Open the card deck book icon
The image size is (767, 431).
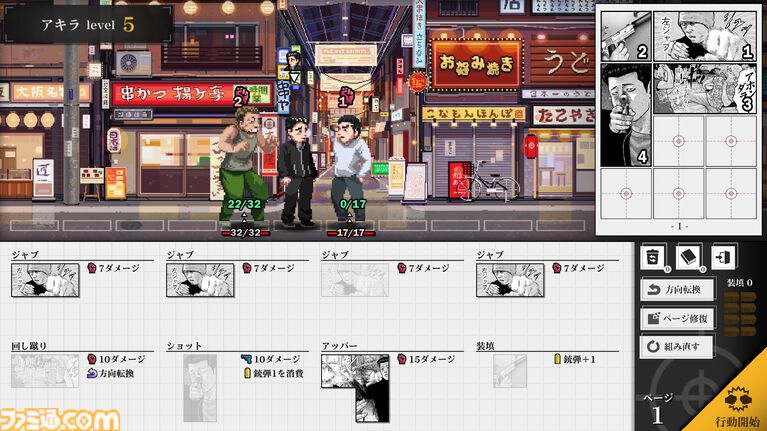click(689, 257)
